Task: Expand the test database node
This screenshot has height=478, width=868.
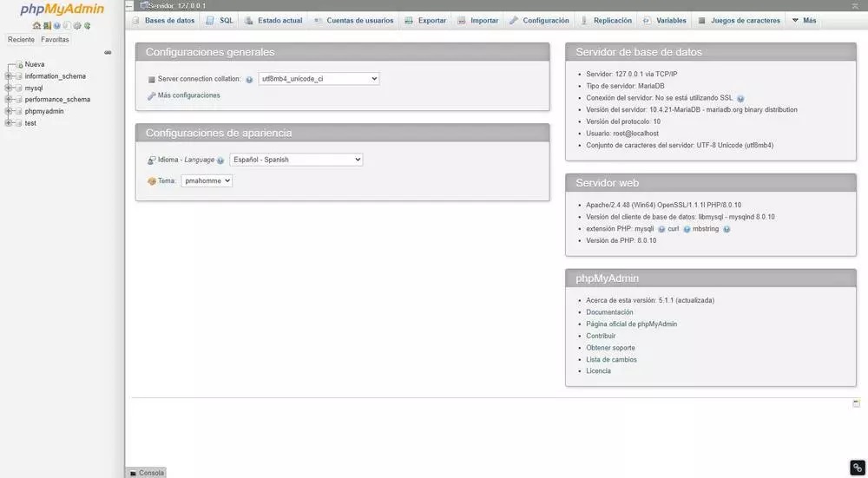Action: [x=9, y=123]
